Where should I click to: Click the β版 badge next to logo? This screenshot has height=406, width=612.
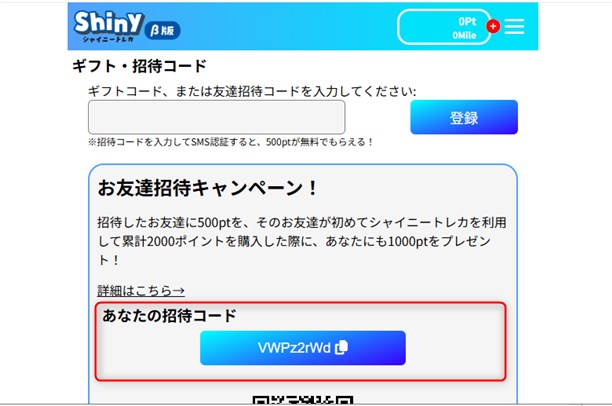pyautogui.click(x=163, y=30)
